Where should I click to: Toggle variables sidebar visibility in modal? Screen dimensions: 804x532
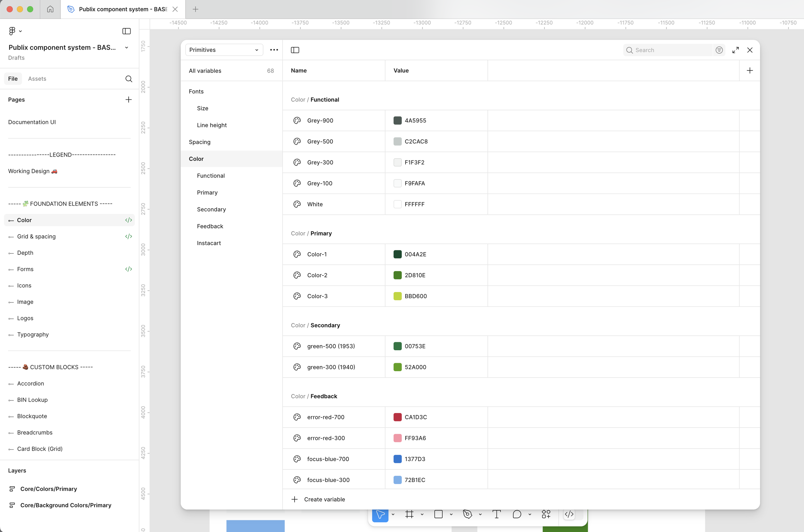click(x=295, y=50)
